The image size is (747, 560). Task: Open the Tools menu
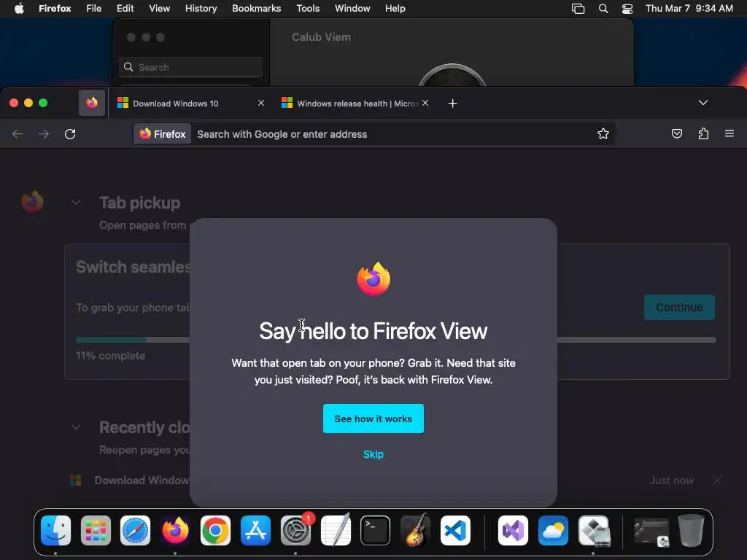point(308,9)
